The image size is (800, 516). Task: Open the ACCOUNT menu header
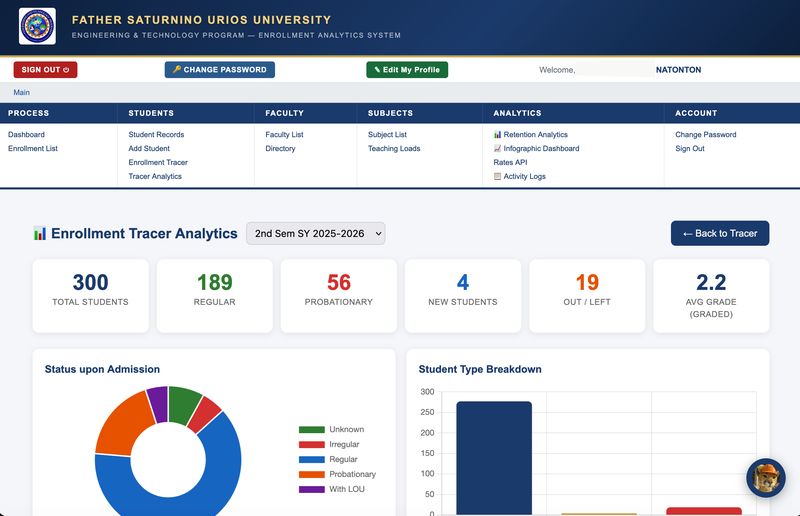(x=696, y=113)
